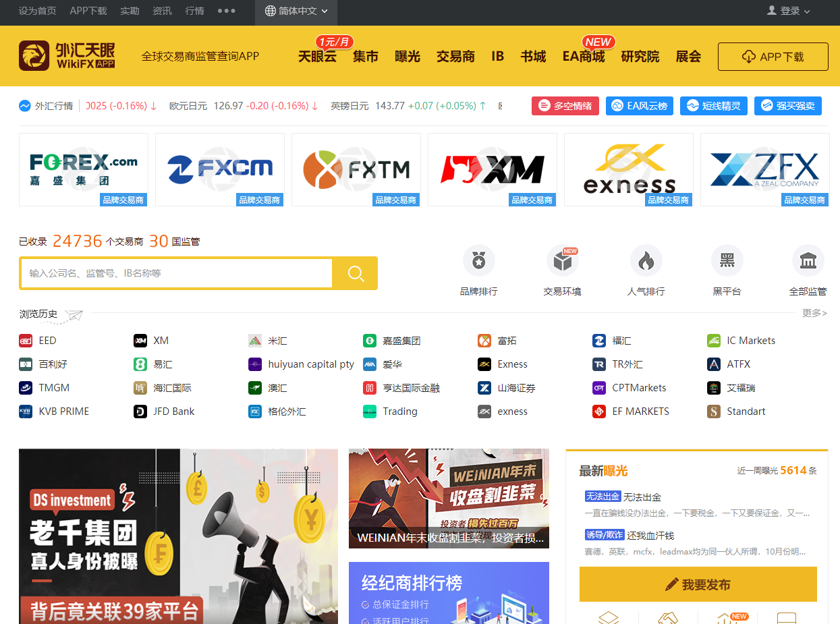Click the ATFX broker icon
This screenshot has height=624, width=840.
click(714, 364)
